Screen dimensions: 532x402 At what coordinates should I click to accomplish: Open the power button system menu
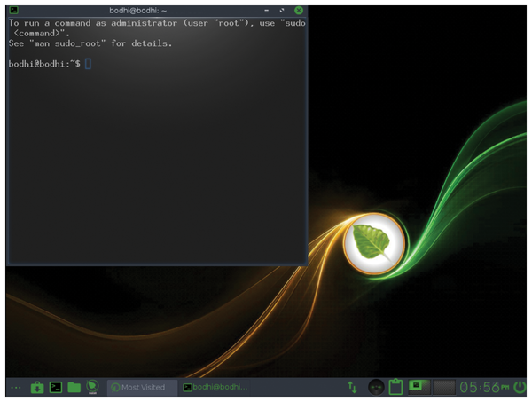tap(520, 388)
